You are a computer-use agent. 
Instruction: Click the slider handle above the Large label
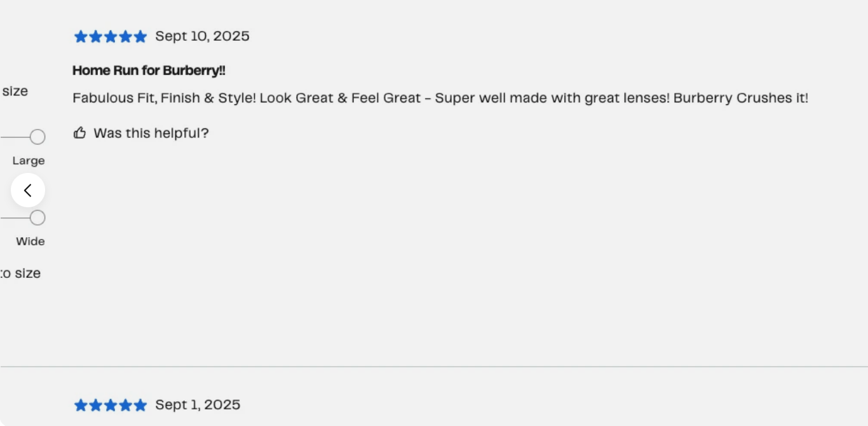click(37, 137)
